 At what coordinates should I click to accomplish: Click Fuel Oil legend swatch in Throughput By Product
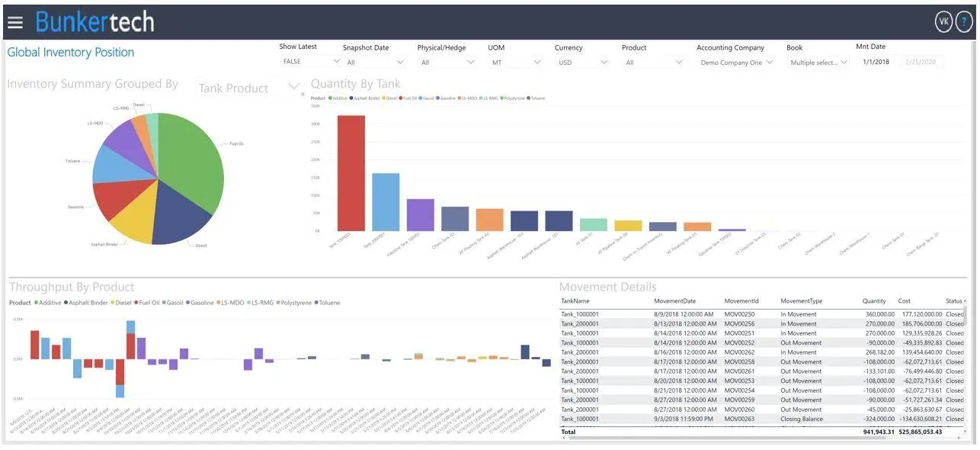pyautogui.click(x=136, y=303)
